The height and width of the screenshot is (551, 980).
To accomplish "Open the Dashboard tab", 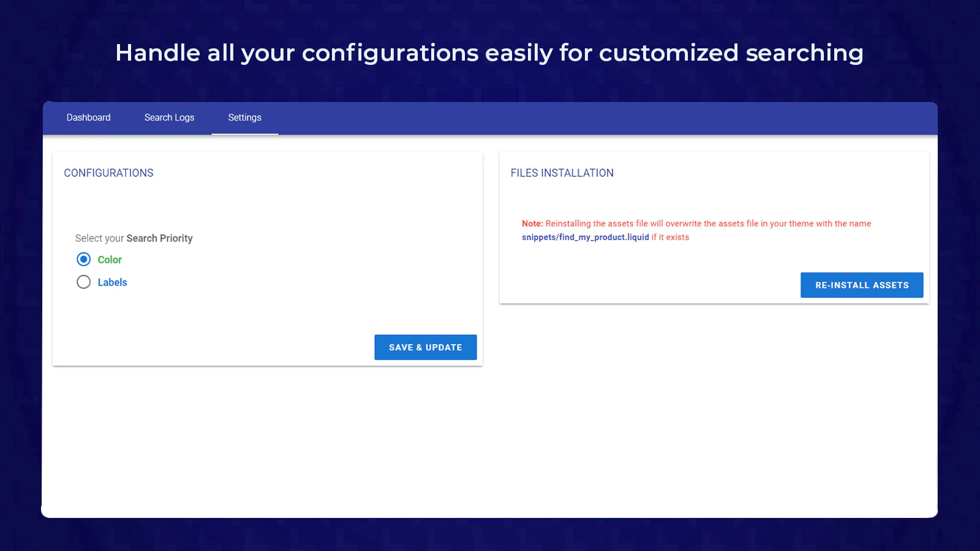I will pos(88,118).
